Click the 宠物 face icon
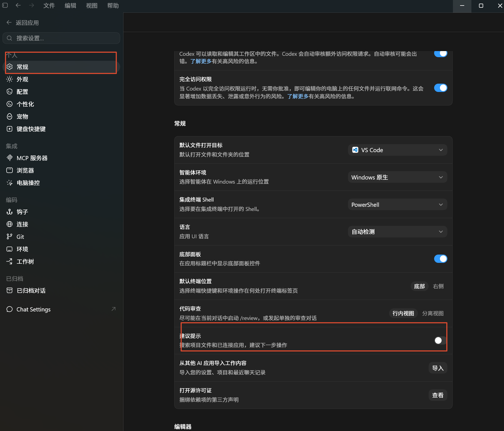 point(9,117)
